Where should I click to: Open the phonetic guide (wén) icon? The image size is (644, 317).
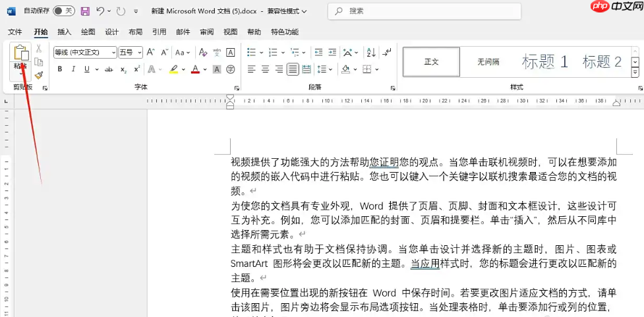(217, 52)
